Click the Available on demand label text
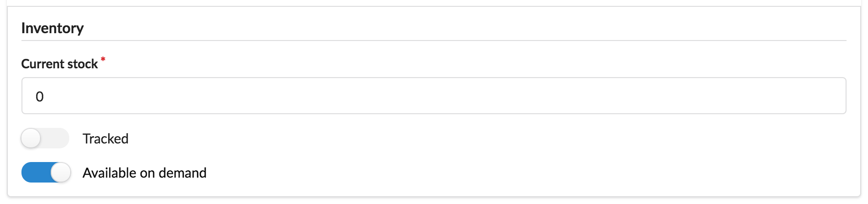The width and height of the screenshot is (868, 204). coord(144,173)
